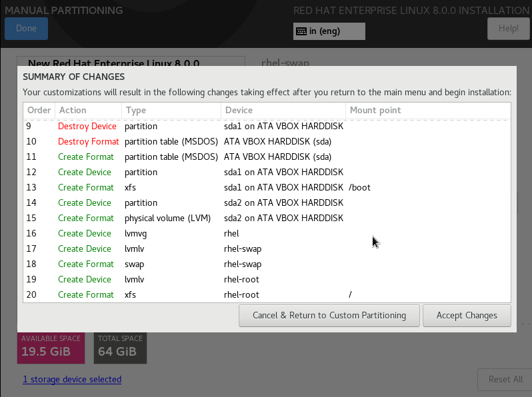The height and width of the screenshot is (397, 532).
Task: Select row 12 Create Device sda1
Action: [267, 173]
